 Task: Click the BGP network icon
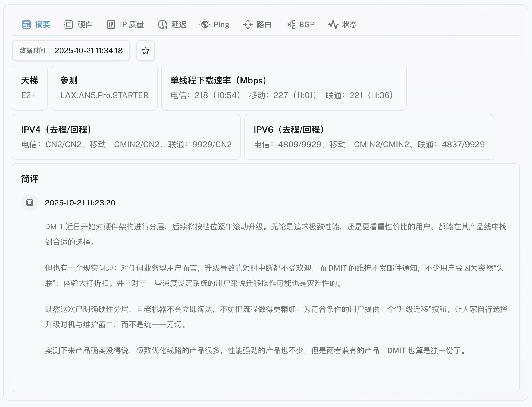click(290, 24)
